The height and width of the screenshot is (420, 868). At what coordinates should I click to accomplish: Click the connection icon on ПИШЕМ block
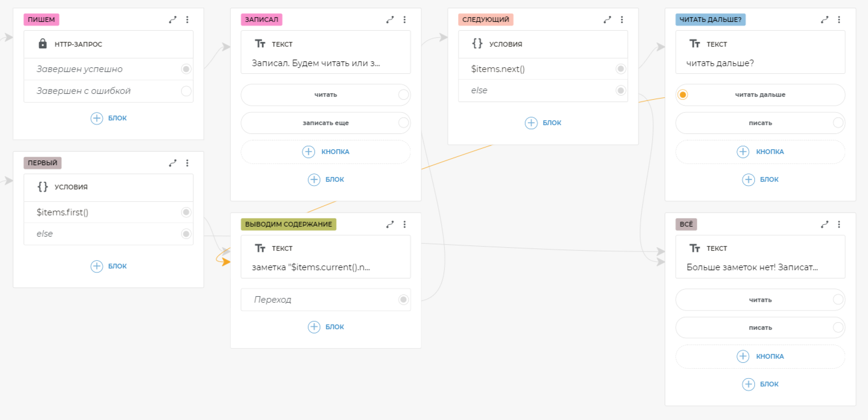point(173,19)
